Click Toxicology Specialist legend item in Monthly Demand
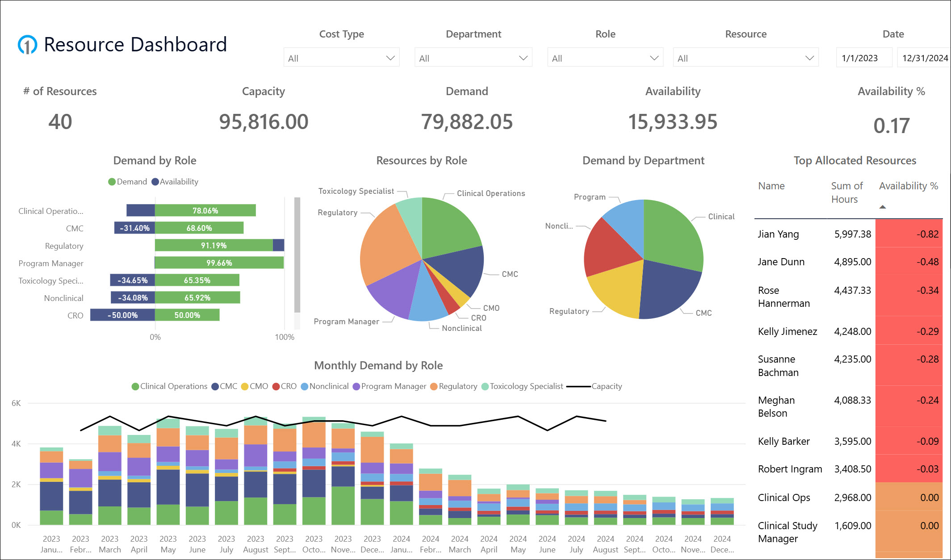 (x=522, y=386)
